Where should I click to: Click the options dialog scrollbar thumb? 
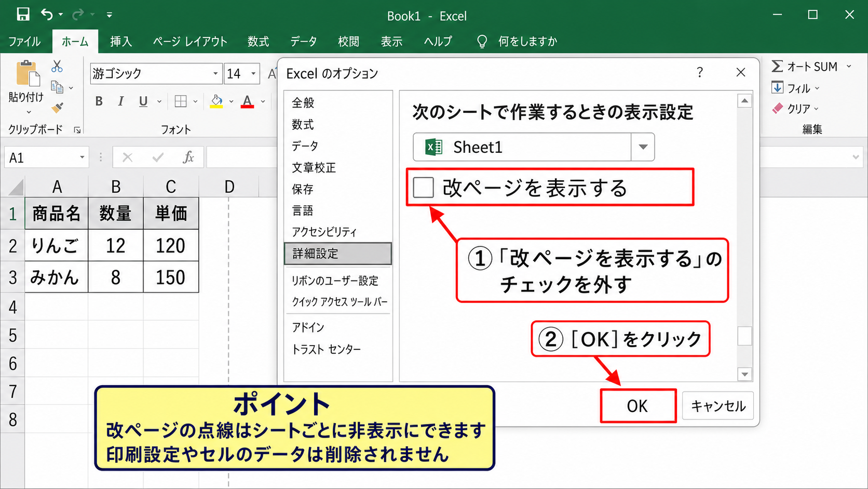click(x=744, y=336)
